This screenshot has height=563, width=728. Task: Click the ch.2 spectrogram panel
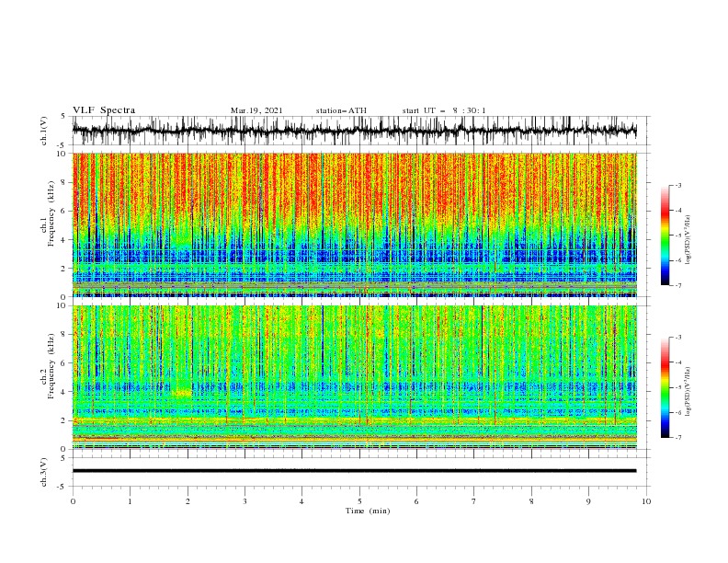pos(354,377)
